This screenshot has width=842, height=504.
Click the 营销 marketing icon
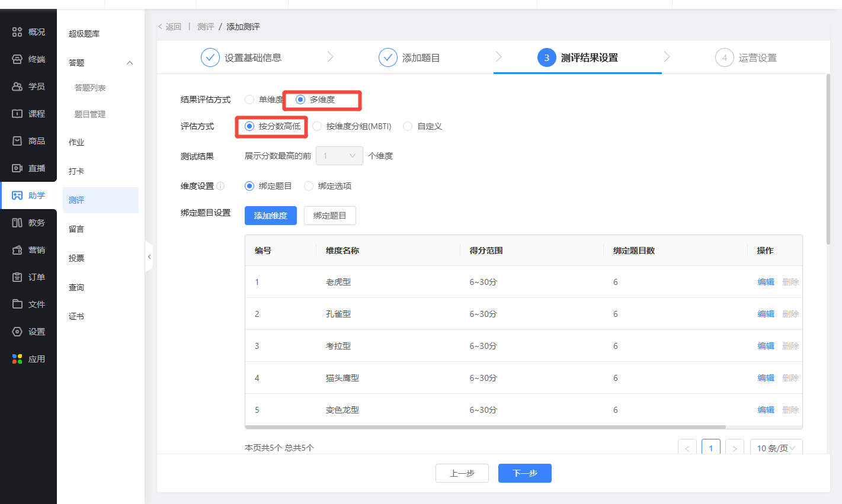tap(17, 250)
